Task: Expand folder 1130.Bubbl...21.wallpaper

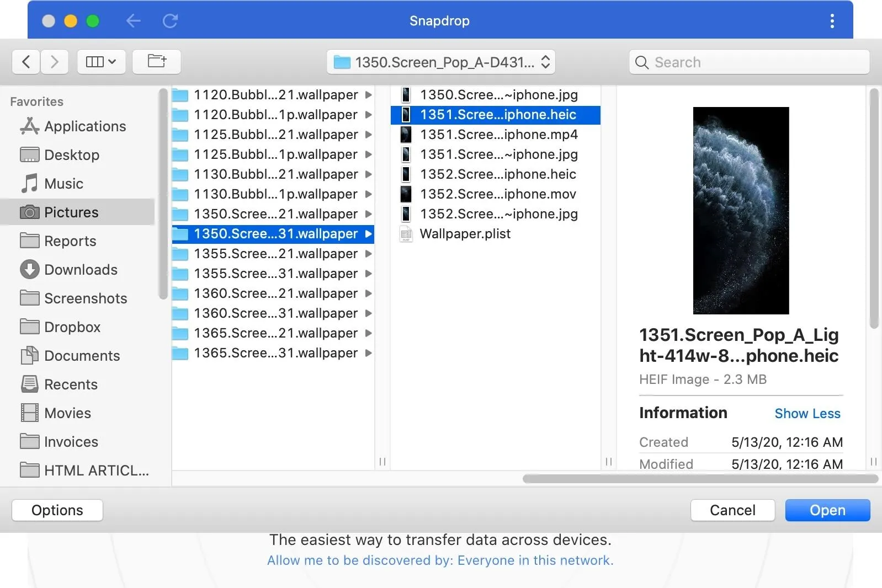Action: 368,174
